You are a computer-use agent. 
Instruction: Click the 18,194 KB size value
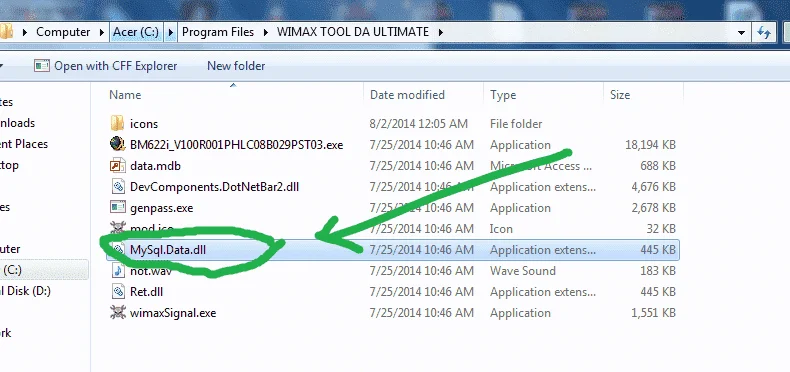[x=650, y=145]
